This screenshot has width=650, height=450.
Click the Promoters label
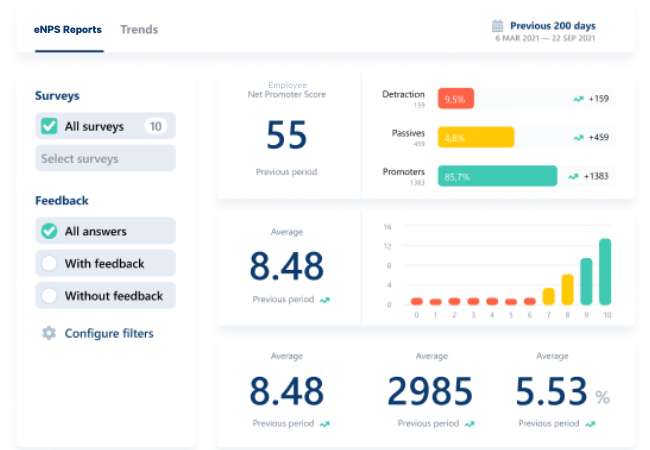click(x=404, y=172)
